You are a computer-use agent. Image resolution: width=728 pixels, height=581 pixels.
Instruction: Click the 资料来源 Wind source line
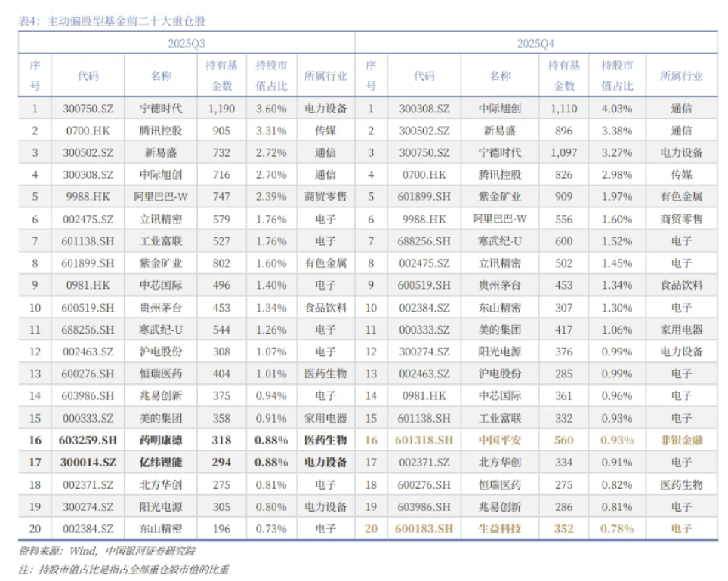point(106,552)
